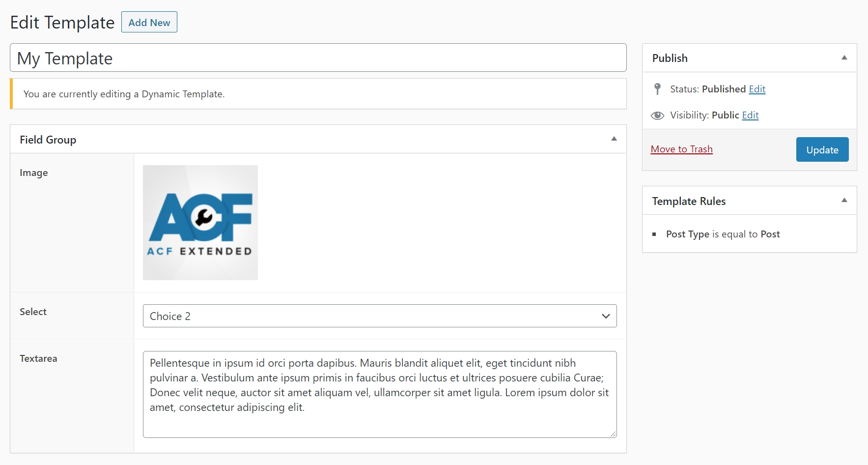
Task: Click the status pin icon in Publish
Action: click(x=657, y=89)
